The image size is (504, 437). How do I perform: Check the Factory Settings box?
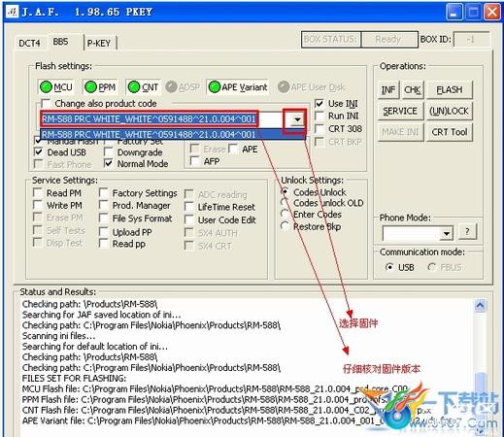click(104, 193)
